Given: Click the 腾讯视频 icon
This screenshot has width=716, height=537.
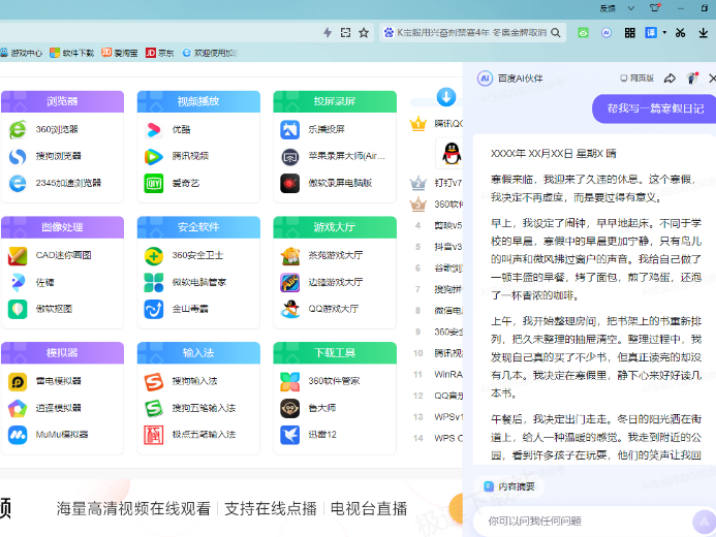Looking at the screenshot, I should click(153, 157).
